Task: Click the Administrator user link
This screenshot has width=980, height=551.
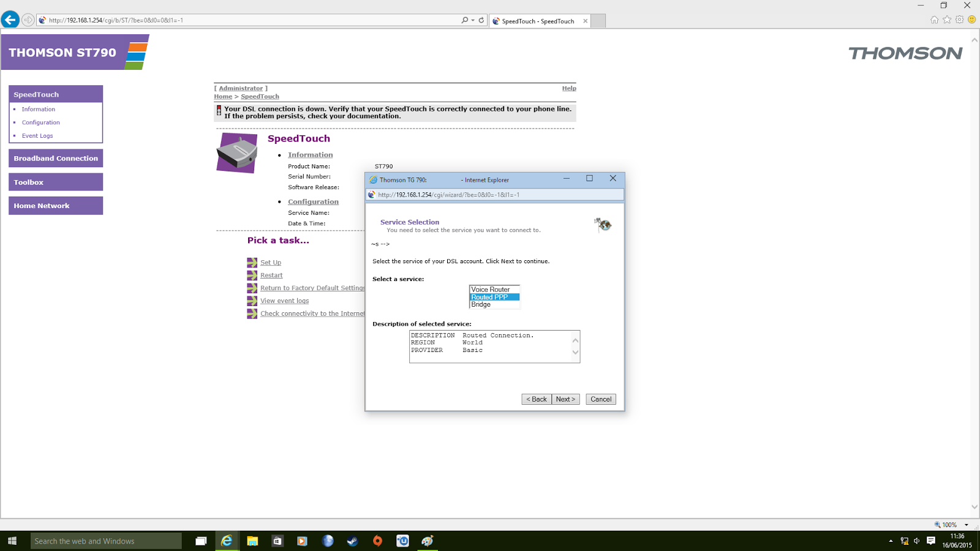Action: click(241, 88)
